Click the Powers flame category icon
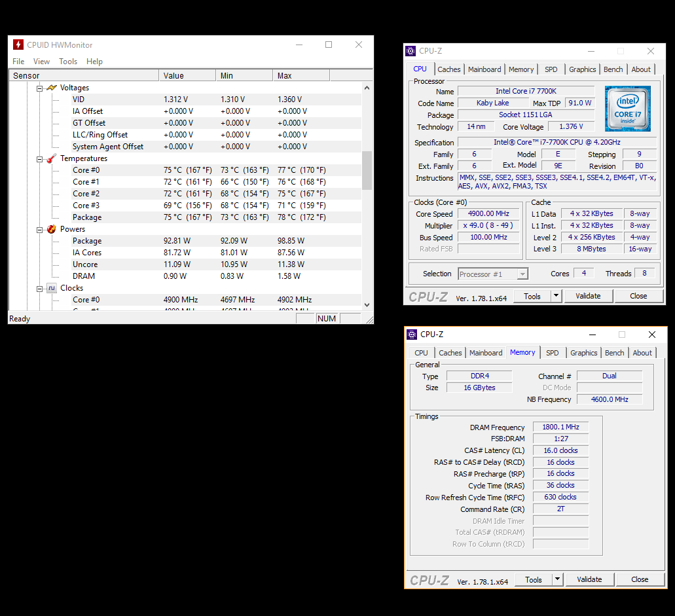The image size is (675, 616). 52,229
